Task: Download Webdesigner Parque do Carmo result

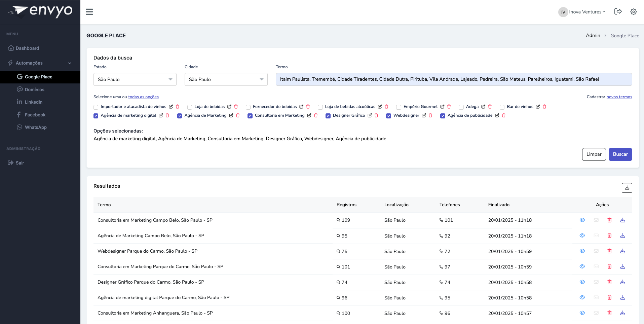Action: click(623, 251)
